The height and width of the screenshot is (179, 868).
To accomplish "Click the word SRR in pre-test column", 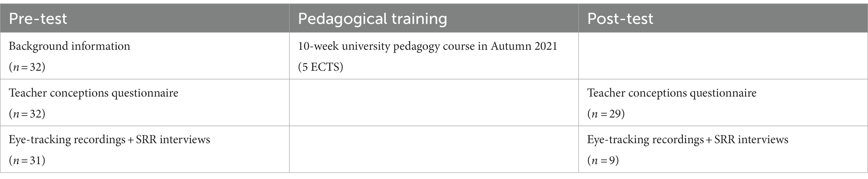I will [x=148, y=140].
